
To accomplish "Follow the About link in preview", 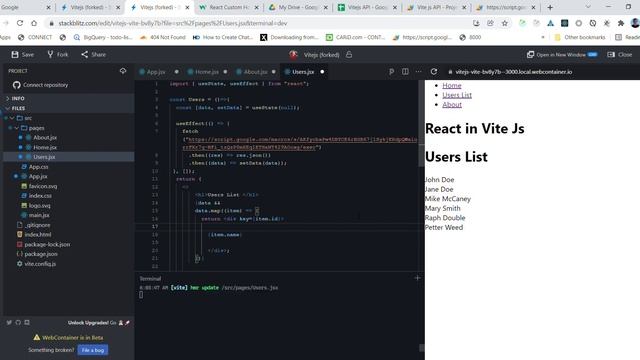I will pyautogui.click(x=452, y=104).
